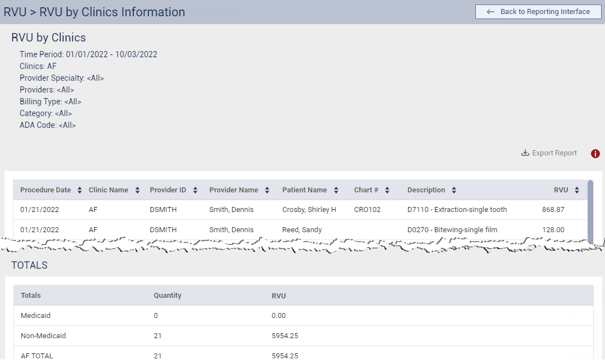This screenshot has height=364, width=605.
Task: Select the Crosby, Shirley H row
Action: pyautogui.click(x=309, y=210)
